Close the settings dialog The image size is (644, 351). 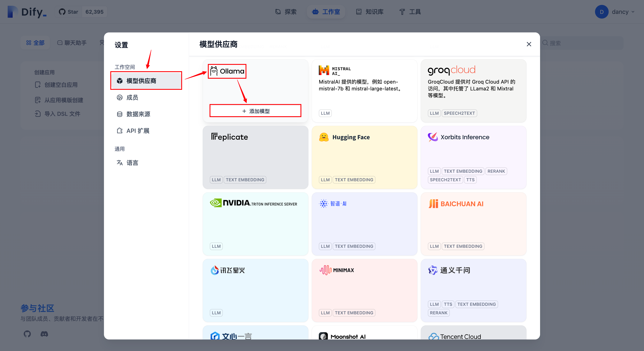529,44
